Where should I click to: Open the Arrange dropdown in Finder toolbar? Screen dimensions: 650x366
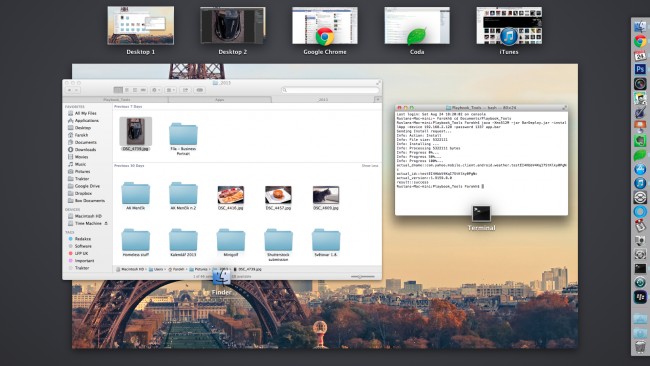pyautogui.click(x=170, y=90)
